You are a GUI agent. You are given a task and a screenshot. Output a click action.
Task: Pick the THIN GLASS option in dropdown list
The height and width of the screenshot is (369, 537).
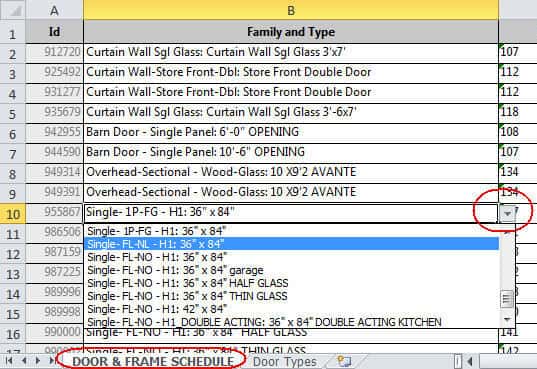(291, 296)
